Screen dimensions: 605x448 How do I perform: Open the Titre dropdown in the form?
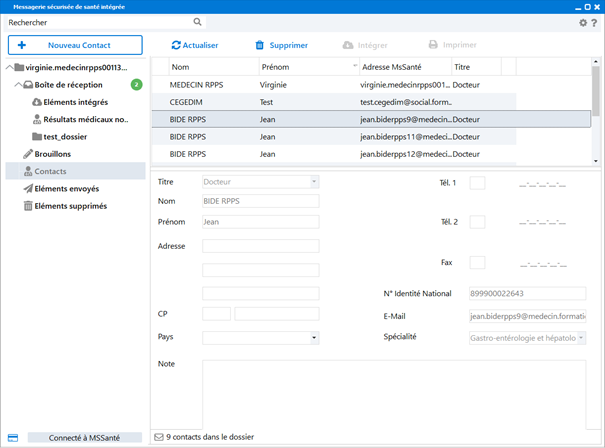[x=314, y=182]
